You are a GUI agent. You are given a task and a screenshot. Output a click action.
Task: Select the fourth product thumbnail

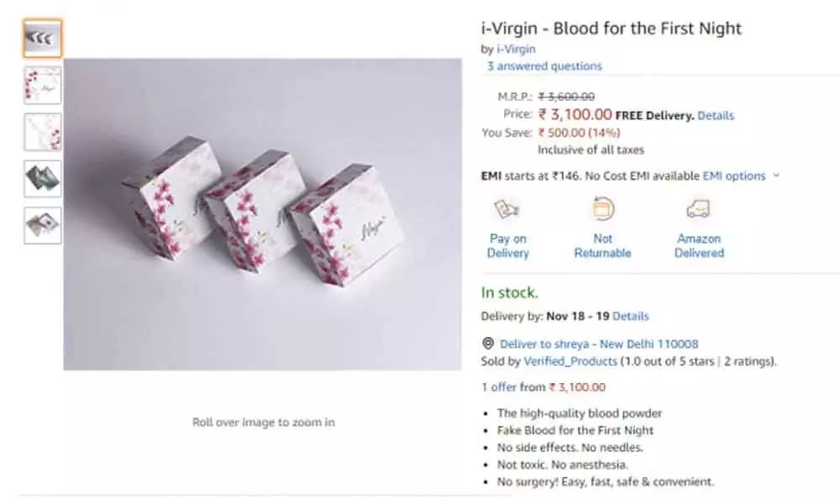click(42, 178)
